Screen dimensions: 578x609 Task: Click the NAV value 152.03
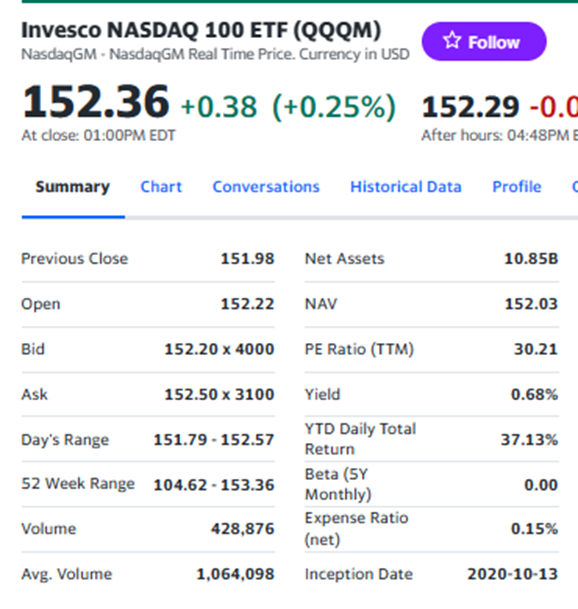531,304
